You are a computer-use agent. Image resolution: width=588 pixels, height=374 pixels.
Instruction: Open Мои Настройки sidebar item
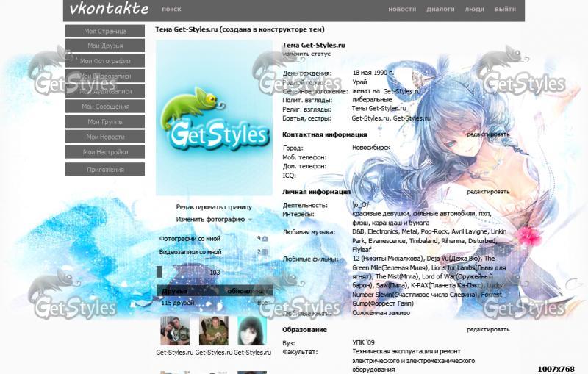[x=105, y=152]
